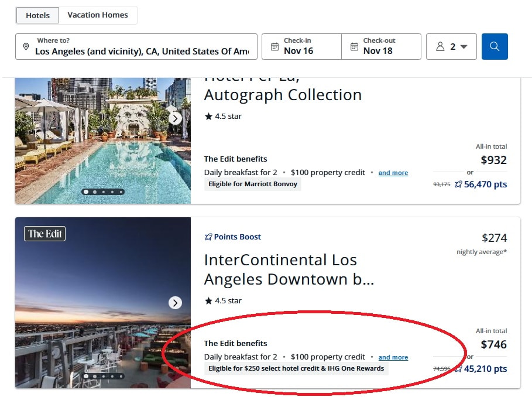The height and width of the screenshot is (397, 532).
Task: Click the Check-out calendar icon
Action: point(354,46)
